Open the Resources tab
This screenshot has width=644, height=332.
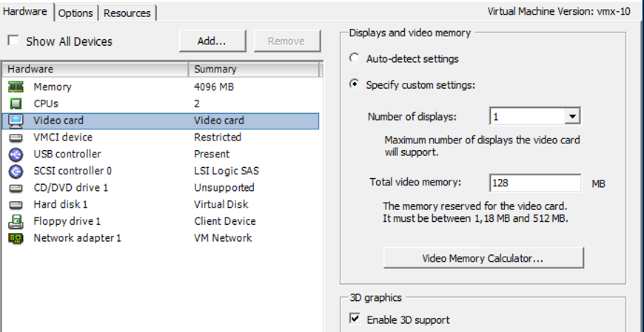pyautogui.click(x=127, y=13)
